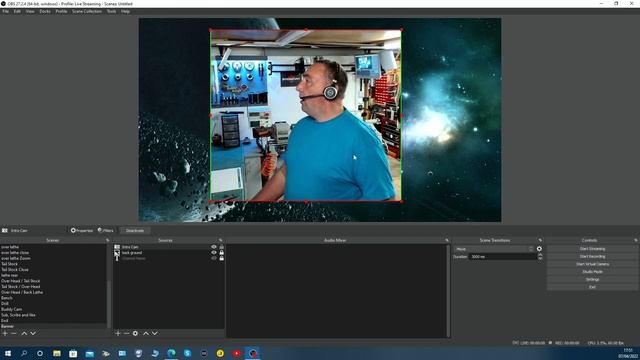
Task: Select the 'lathe rear' scene
Action: [9, 276]
